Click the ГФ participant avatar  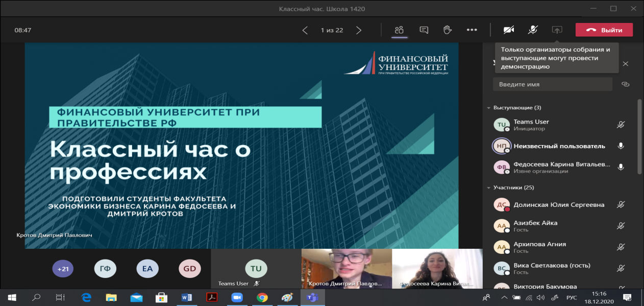[105, 269]
